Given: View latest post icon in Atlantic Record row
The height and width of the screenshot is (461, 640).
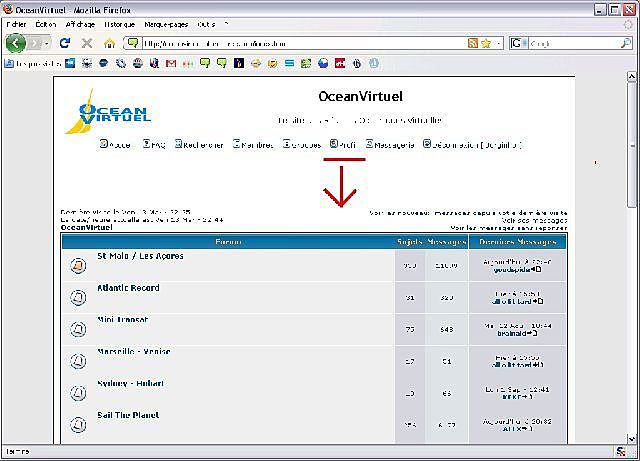Looking at the screenshot, I should coord(538,301).
